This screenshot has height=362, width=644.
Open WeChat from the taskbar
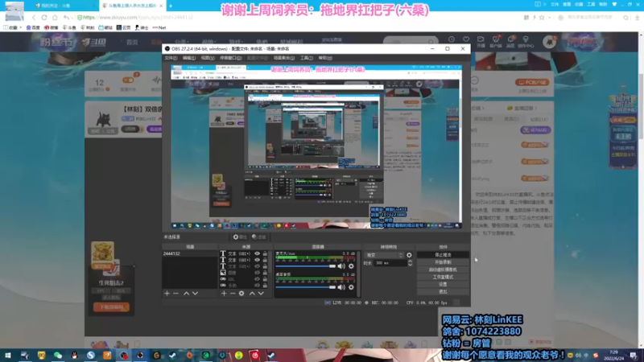pyautogui.click(x=58, y=356)
